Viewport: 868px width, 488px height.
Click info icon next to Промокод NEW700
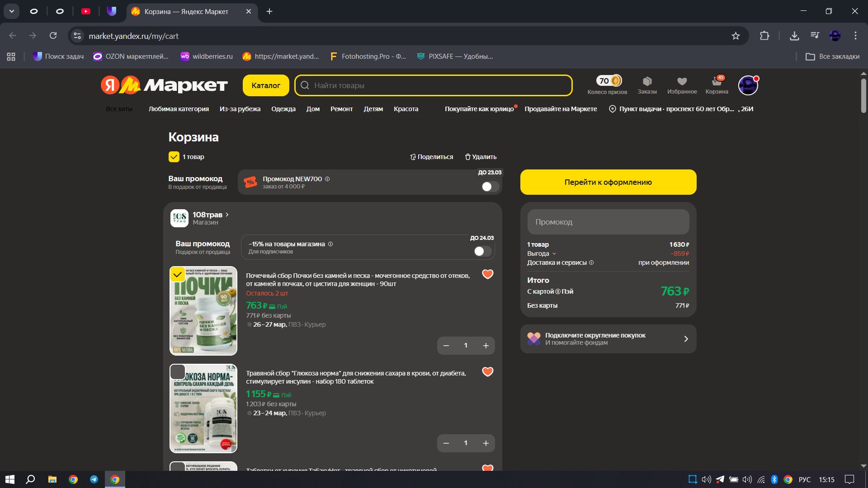coord(327,179)
